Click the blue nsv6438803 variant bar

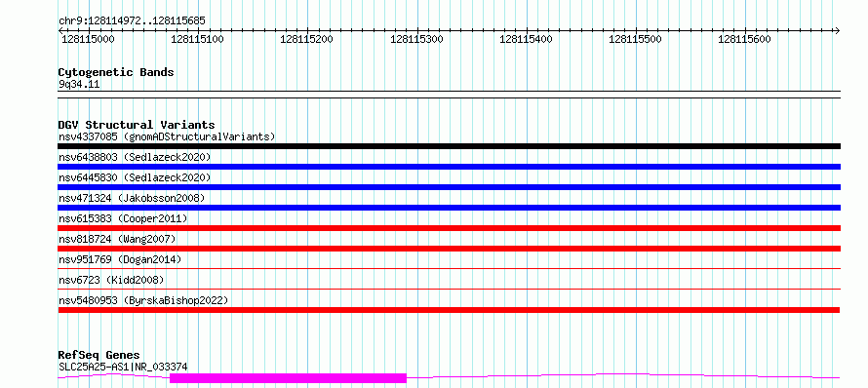(x=449, y=167)
